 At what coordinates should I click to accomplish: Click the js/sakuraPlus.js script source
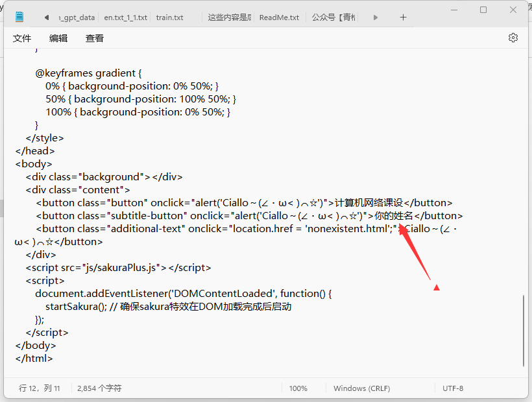121,268
